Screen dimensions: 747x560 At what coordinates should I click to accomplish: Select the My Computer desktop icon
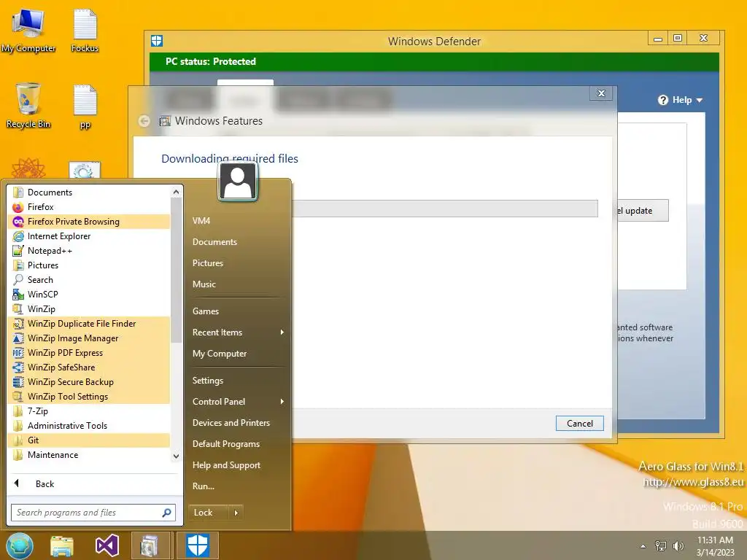pyautogui.click(x=28, y=31)
